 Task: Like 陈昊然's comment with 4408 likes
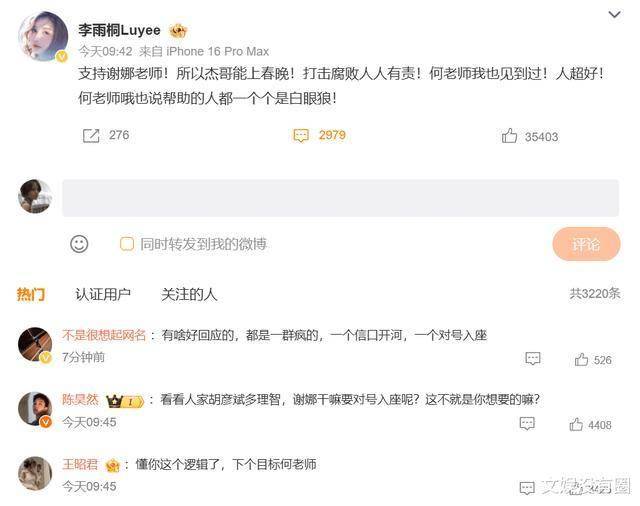(576, 424)
